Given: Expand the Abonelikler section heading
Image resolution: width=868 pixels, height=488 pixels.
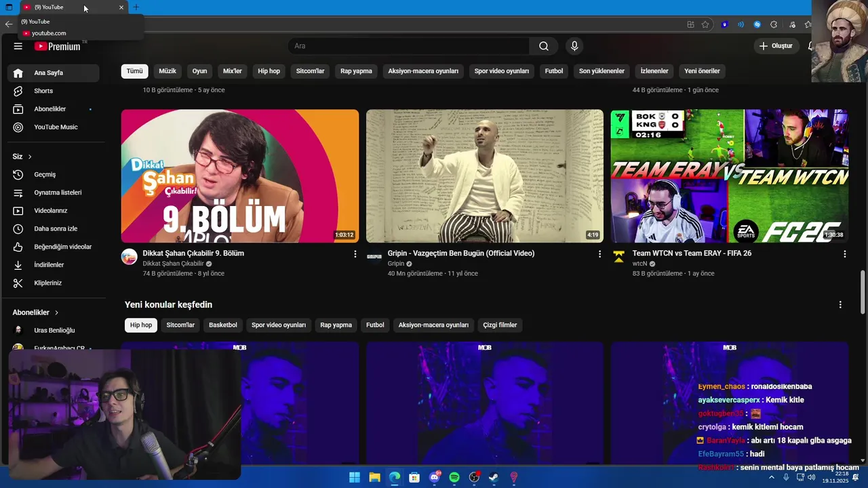Looking at the screenshot, I should [x=36, y=312].
